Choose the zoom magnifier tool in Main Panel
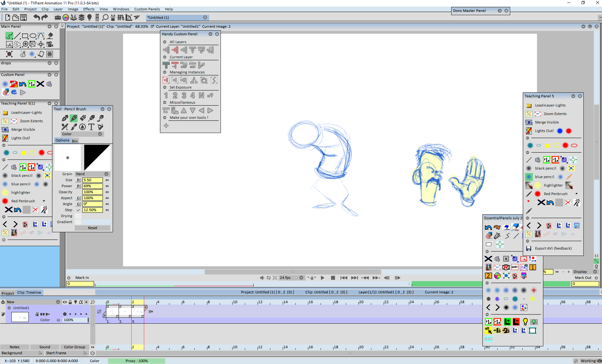Screen dimensions: 602x364 point(26,44)
